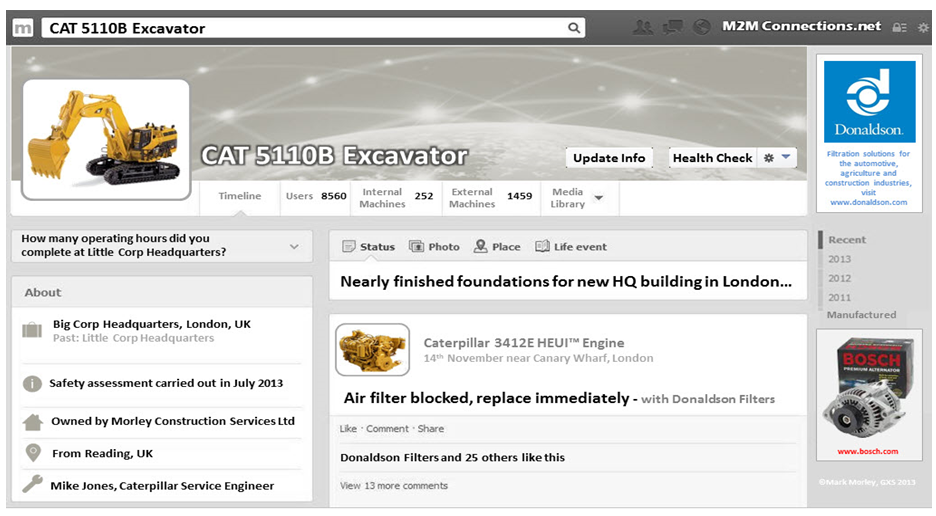Open the settings gear in top bar
The height and width of the screenshot is (516, 936).
[922, 28]
